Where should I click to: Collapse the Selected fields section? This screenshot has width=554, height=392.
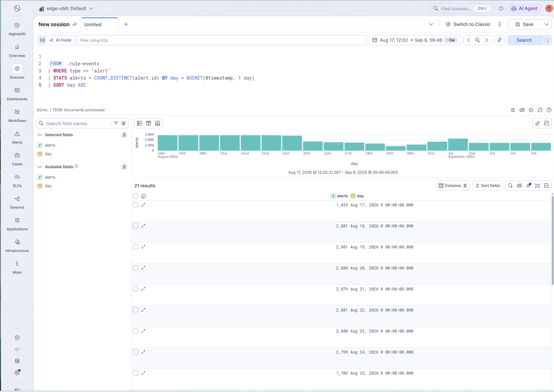click(40, 135)
